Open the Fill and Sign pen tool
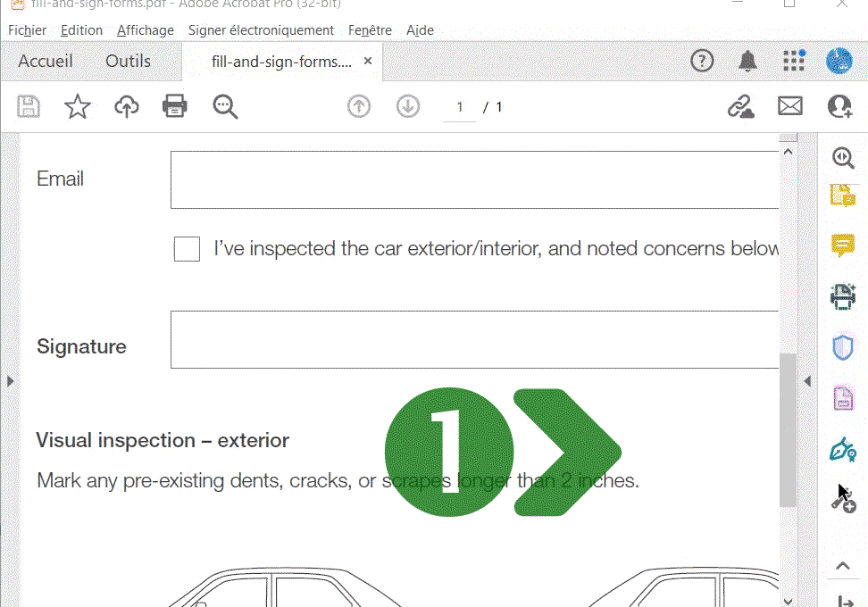868x607 pixels. click(x=843, y=449)
